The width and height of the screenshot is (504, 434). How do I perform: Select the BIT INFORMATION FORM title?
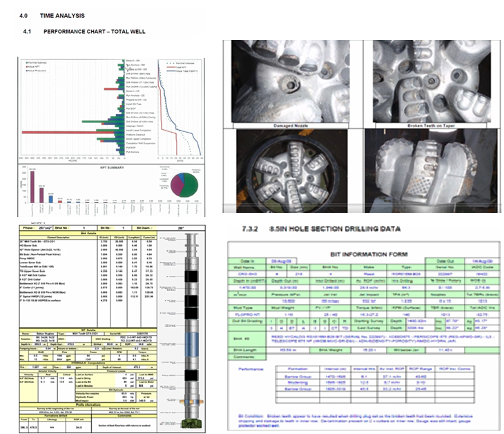369,254
